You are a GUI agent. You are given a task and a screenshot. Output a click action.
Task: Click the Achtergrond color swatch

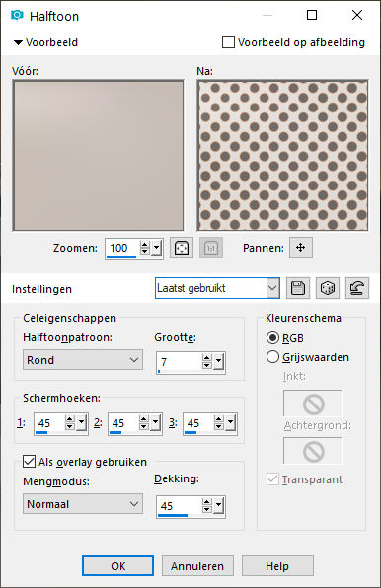(312, 451)
